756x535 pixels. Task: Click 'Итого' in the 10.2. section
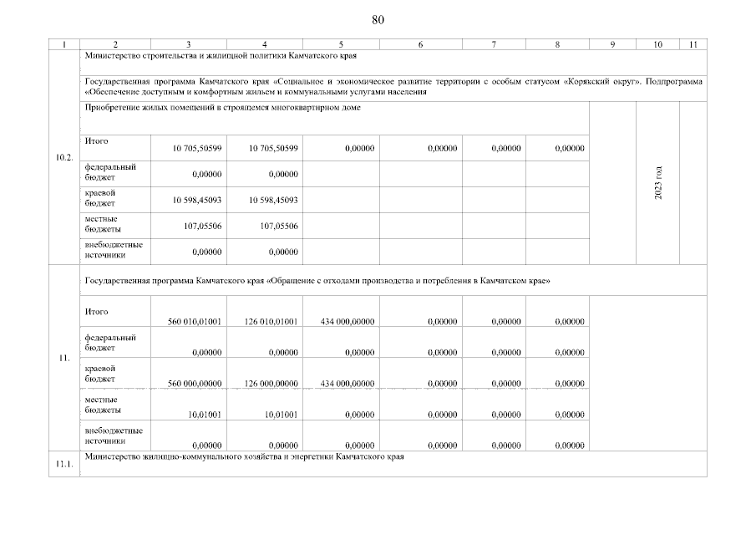point(96,141)
